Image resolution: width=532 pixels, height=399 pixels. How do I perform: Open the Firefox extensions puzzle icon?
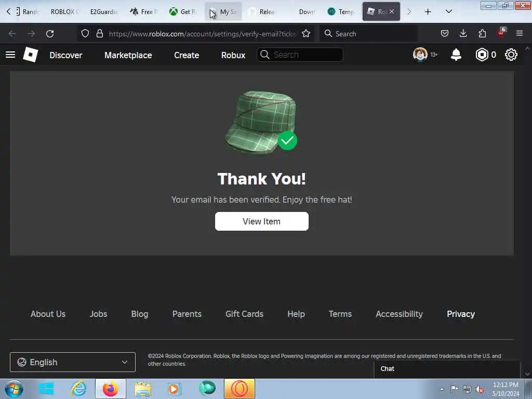[x=482, y=33]
